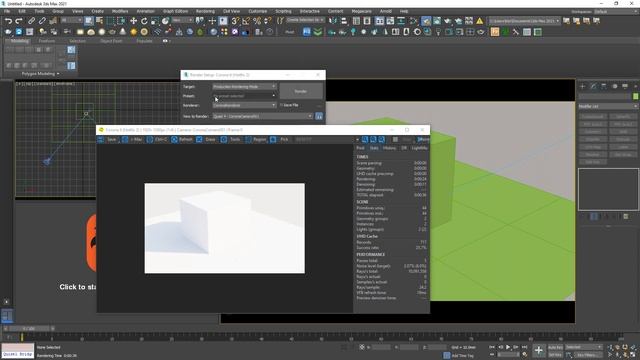
Task: Click the rendered cube thumbnail in frame buffer
Action: point(224,228)
